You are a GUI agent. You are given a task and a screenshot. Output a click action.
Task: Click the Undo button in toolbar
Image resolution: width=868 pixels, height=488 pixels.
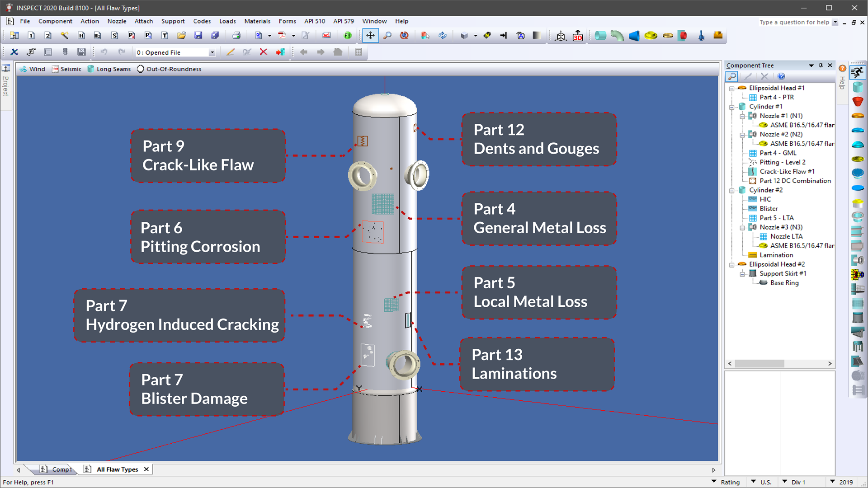point(104,52)
